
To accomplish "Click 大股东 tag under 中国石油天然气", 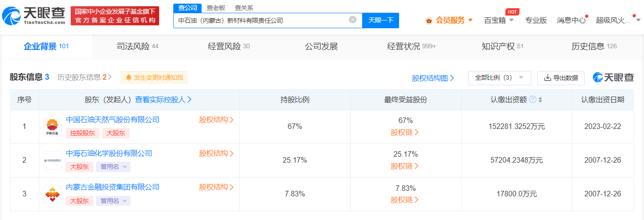I will click(116, 133).
